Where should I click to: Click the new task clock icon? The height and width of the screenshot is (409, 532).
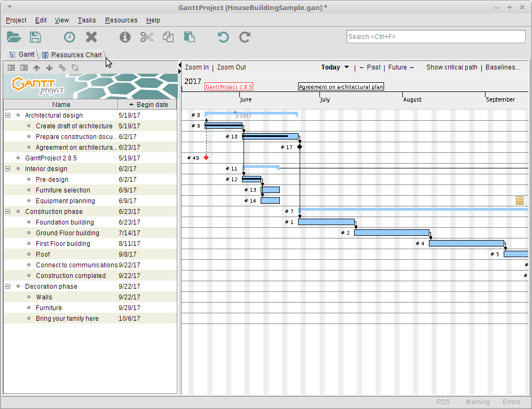click(69, 37)
